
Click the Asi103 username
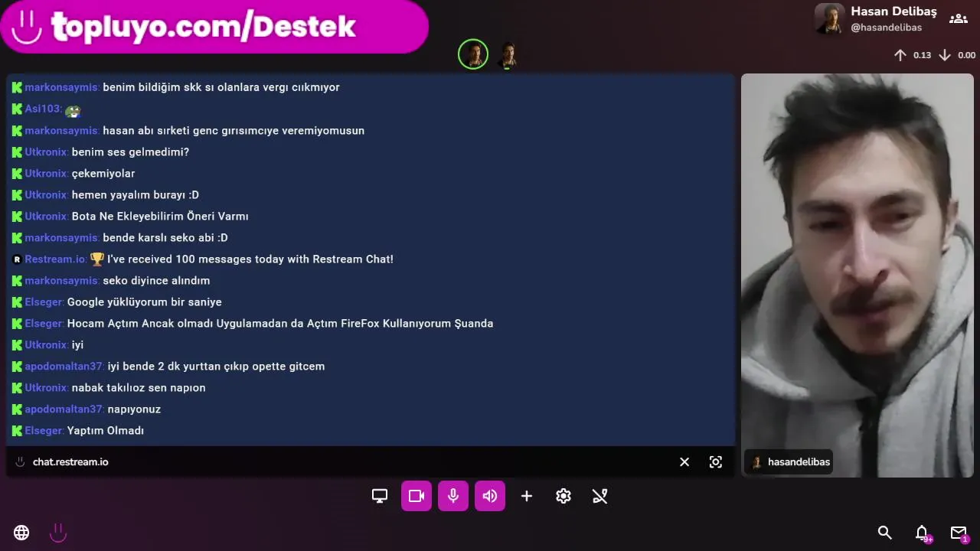point(44,109)
